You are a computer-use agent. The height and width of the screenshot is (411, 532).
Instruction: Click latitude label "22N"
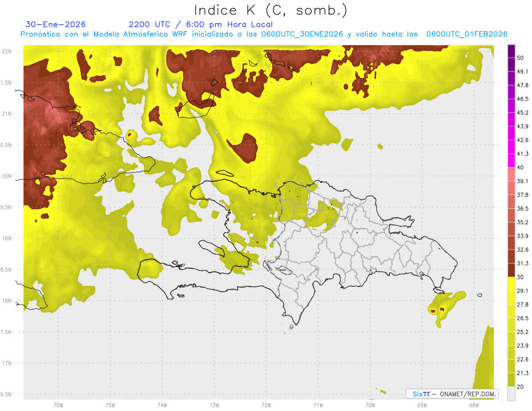[x=7, y=51]
